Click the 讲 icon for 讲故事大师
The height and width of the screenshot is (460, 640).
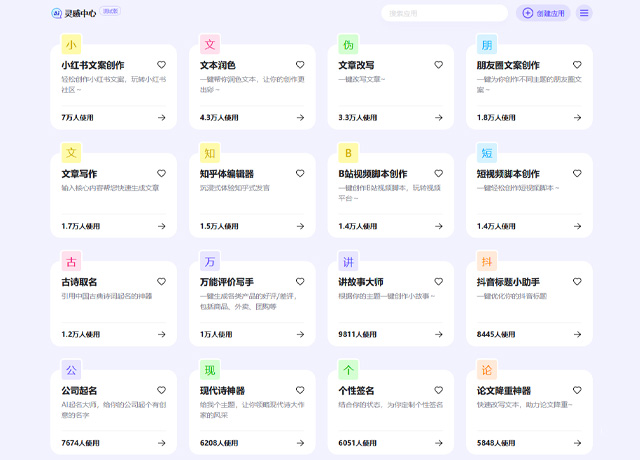(348, 262)
